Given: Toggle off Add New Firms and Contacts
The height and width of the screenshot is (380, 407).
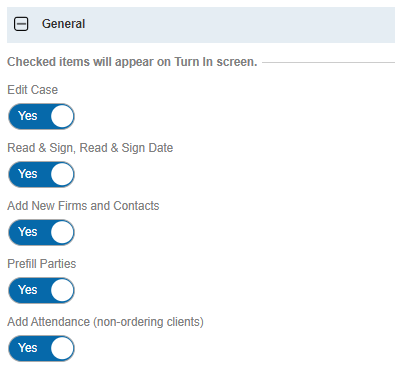Looking at the screenshot, I should coord(41,232).
